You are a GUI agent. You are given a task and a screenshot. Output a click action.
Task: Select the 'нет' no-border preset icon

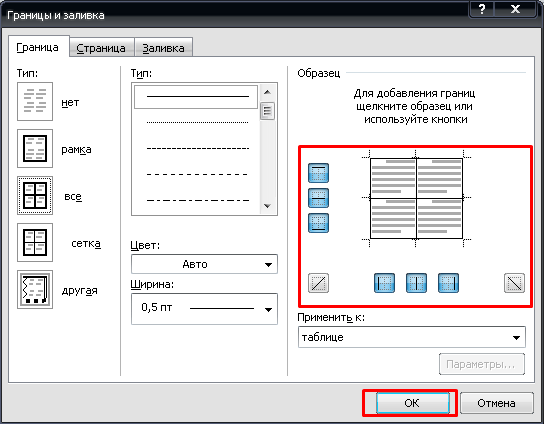point(35,101)
